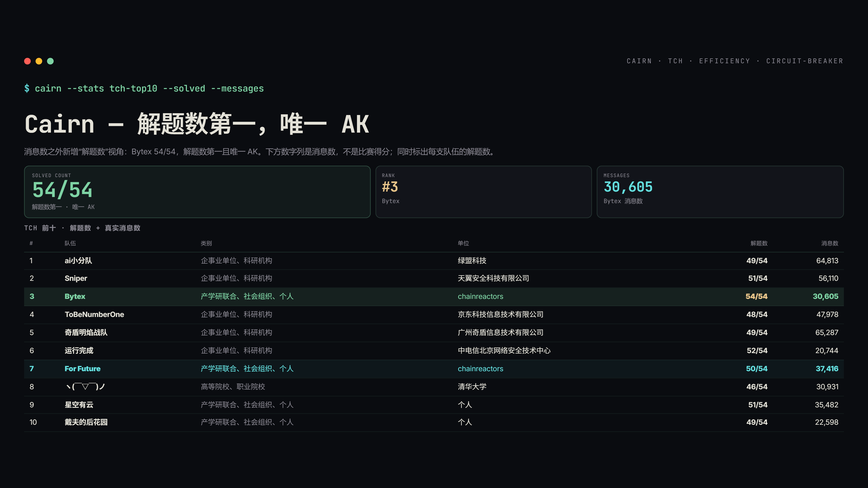Image resolution: width=868 pixels, height=488 pixels.
Task: Select team name ai小分队
Action: pyautogui.click(x=78, y=261)
